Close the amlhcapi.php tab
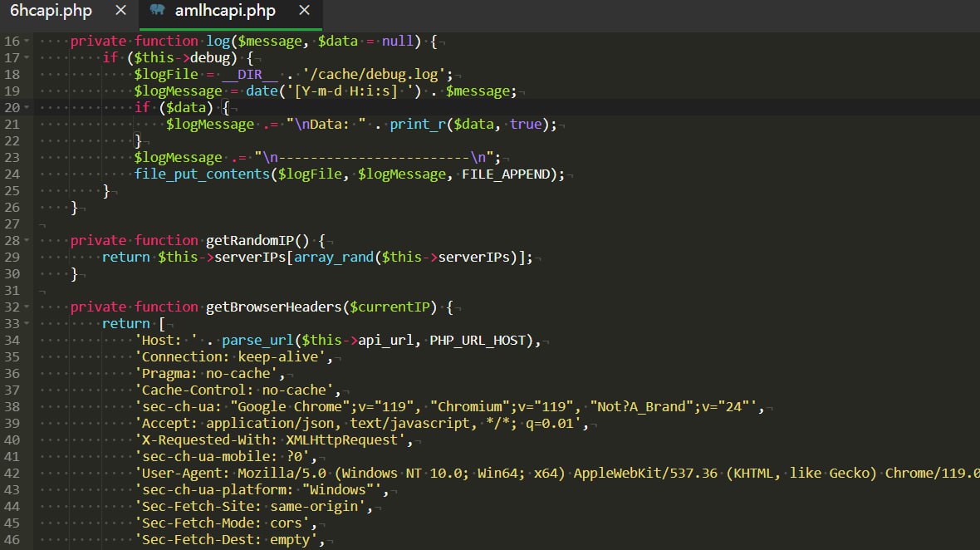980x550 pixels. click(x=304, y=12)
